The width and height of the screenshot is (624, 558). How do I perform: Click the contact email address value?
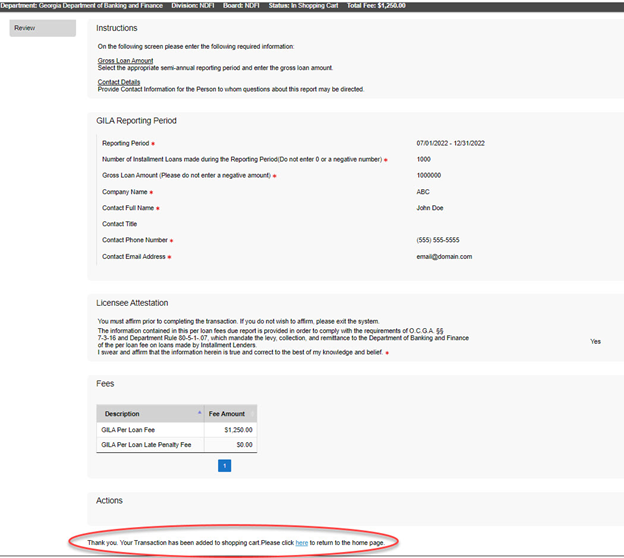coord(444,256)
